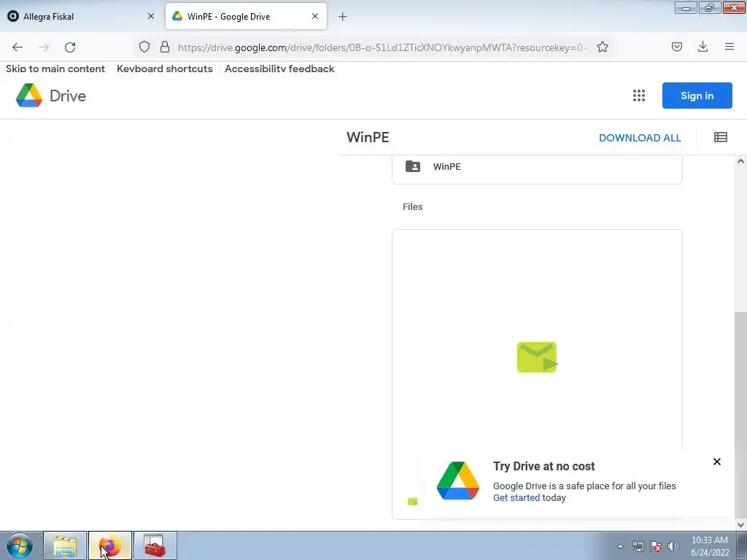Click the volume speaker tray icon
747x560 pixels.
point(673,546)
